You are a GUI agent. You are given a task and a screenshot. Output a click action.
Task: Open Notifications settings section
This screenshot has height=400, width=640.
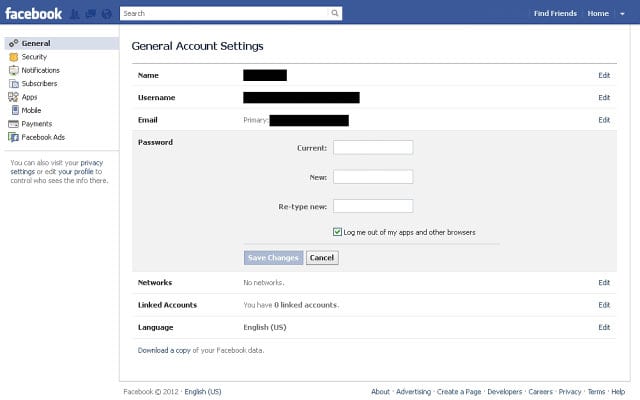pos(40,70)
